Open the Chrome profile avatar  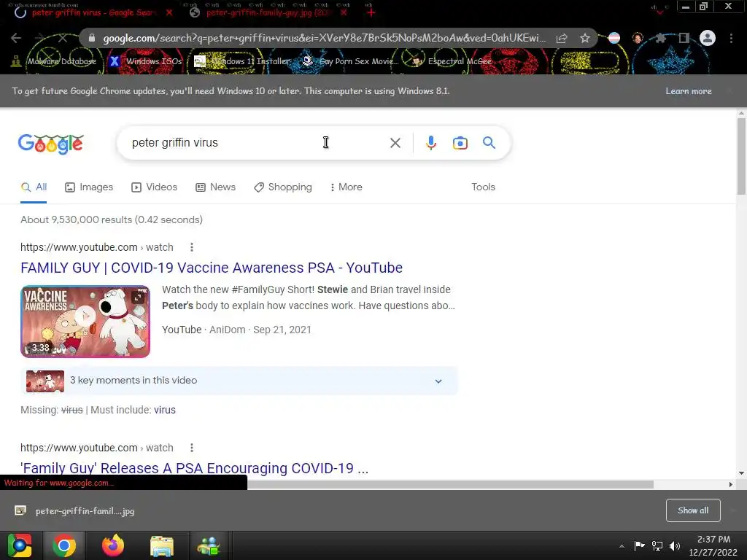708,38
